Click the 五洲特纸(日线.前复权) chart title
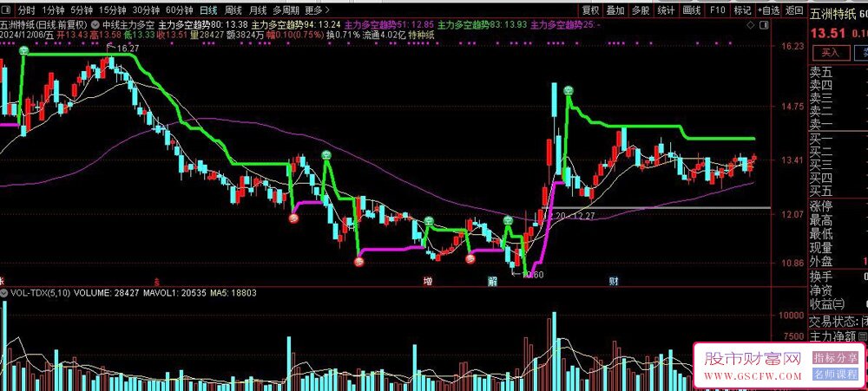This screenshot has width=868, height=391. tap(43, 25)
